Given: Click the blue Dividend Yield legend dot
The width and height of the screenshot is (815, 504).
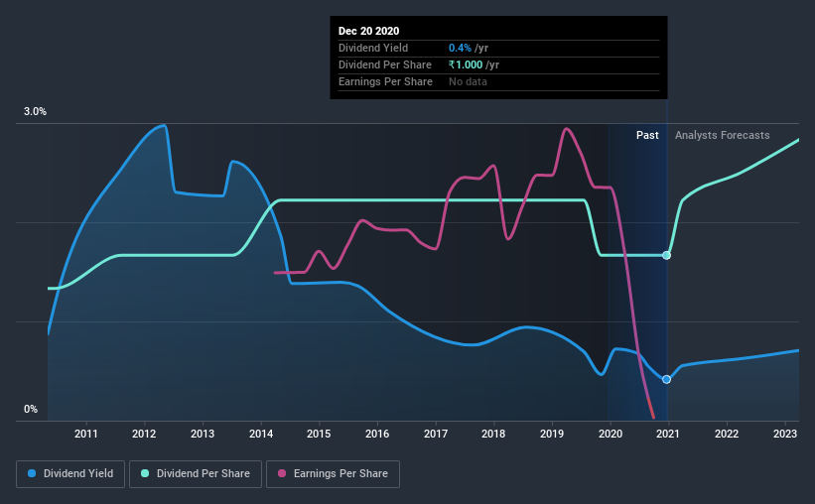Looking at the screenshot, I should click(32, 473).
